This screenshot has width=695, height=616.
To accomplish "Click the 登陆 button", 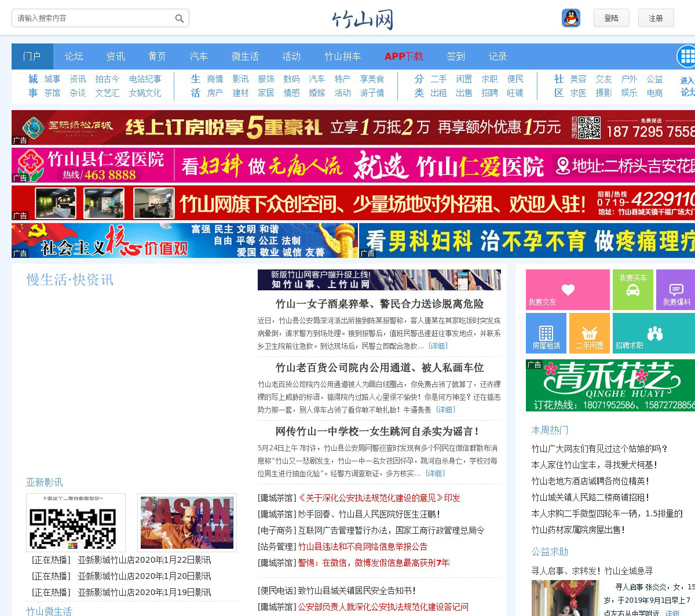I will tap(611, 18).
